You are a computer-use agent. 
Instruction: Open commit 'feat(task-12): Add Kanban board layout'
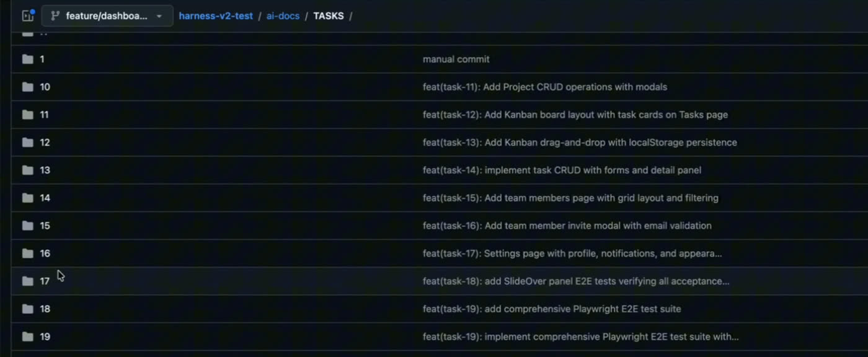tap(575, 115)
